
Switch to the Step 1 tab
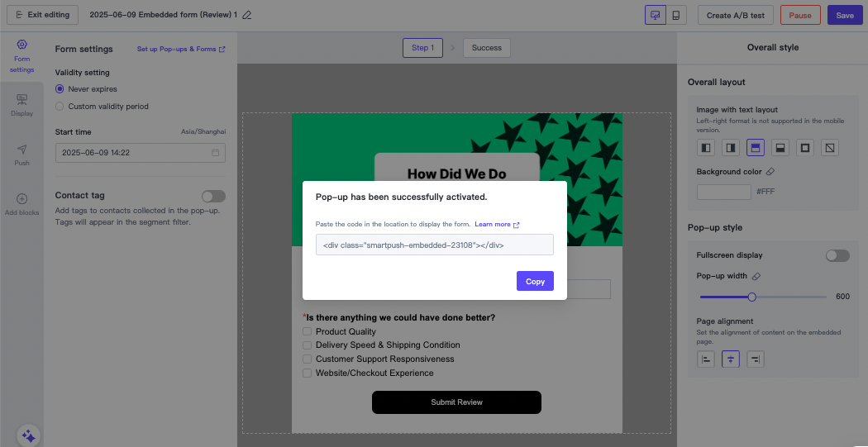pos(422,48)
